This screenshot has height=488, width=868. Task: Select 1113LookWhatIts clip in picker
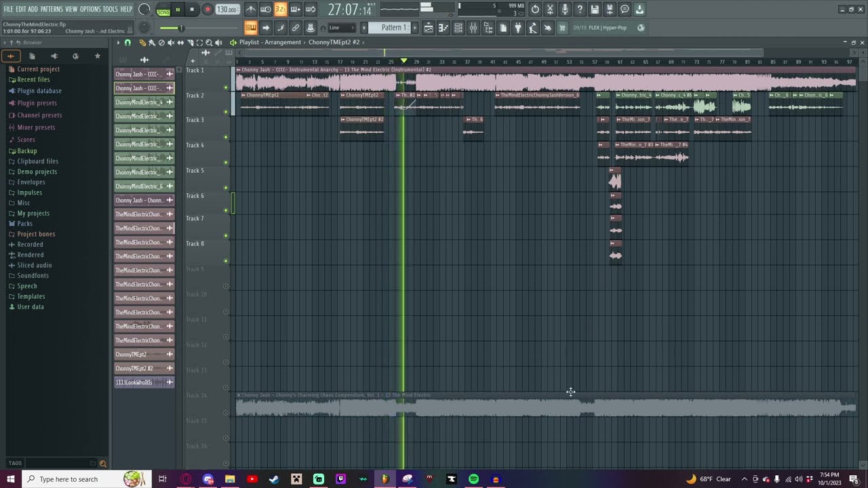click(x=144, y=382)
